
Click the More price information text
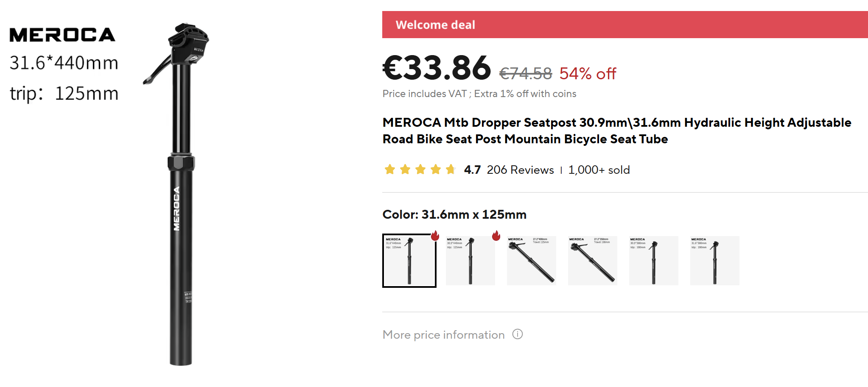point(443,335)
